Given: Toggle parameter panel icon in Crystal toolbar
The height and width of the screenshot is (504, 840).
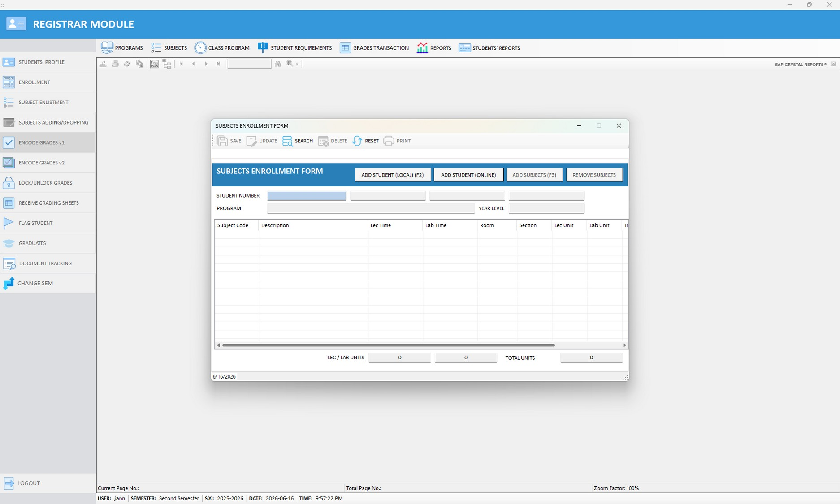Looking at the screenshot, I should coord(155,64).
